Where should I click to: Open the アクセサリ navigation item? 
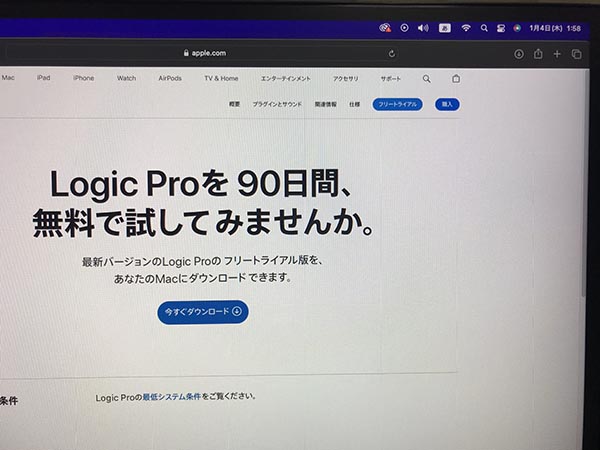tap(346, 79)
